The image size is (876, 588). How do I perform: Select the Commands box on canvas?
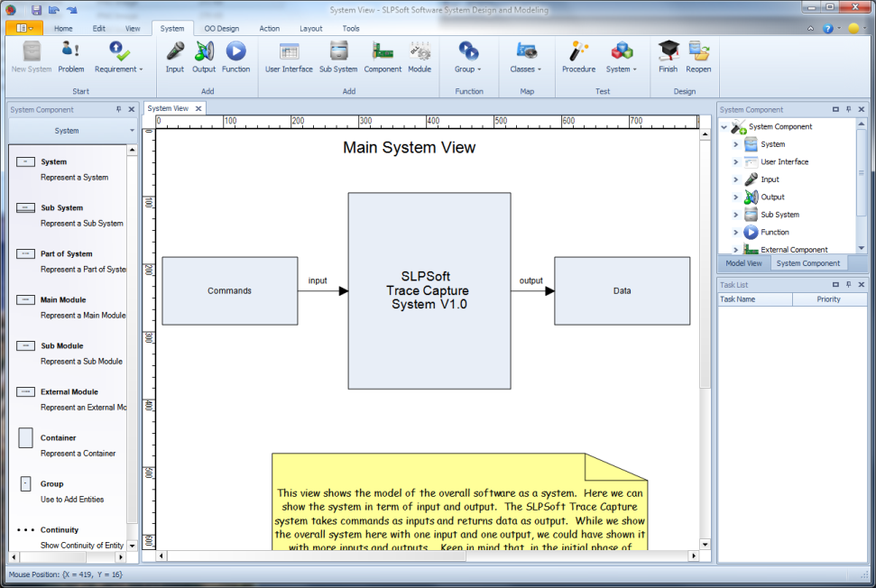(x=230, y=291)
